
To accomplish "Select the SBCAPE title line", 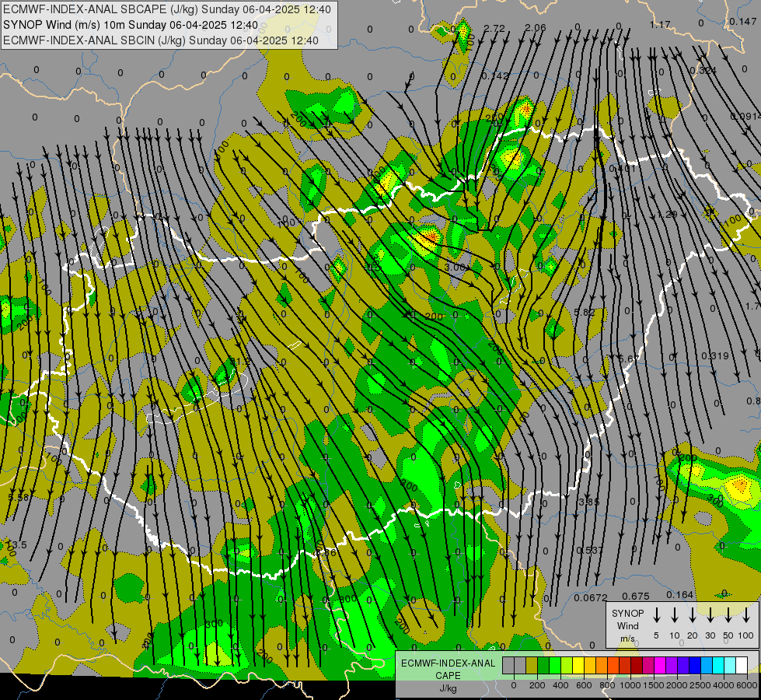I will (167, 9).
